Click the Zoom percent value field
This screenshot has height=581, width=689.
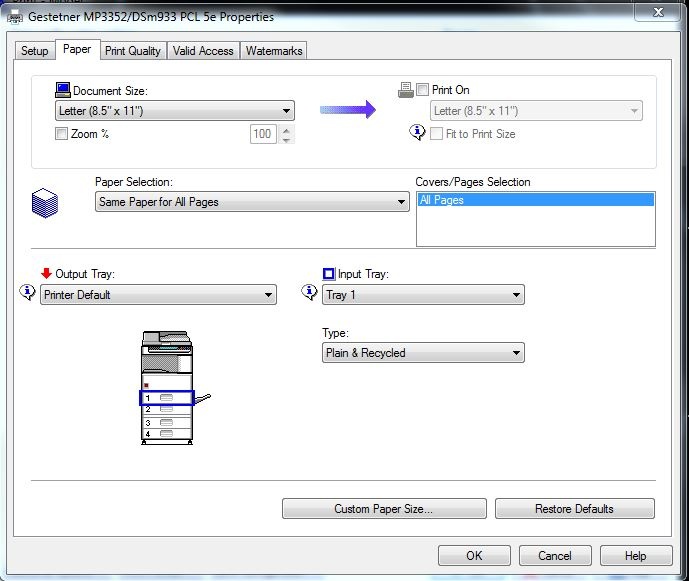263,134
